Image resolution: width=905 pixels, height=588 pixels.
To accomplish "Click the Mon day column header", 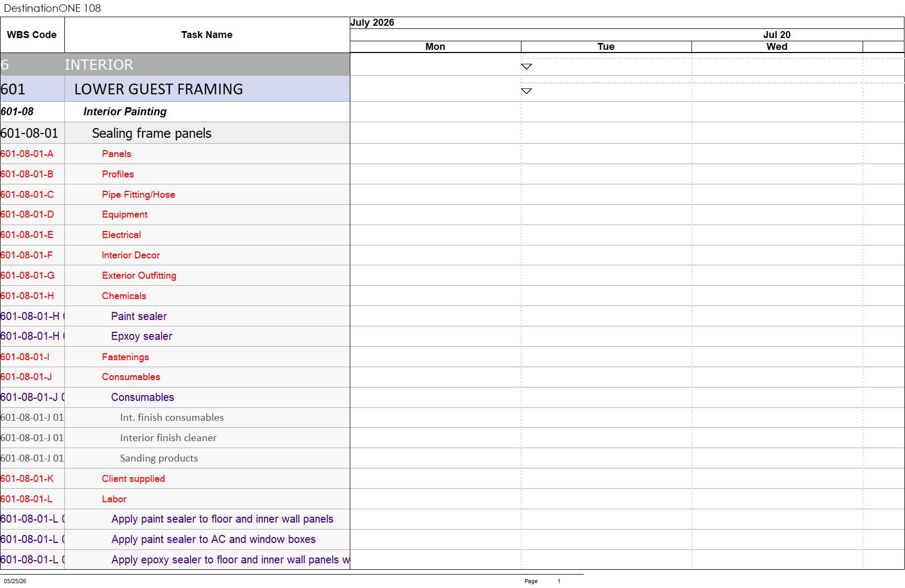I will pos(435,47).
